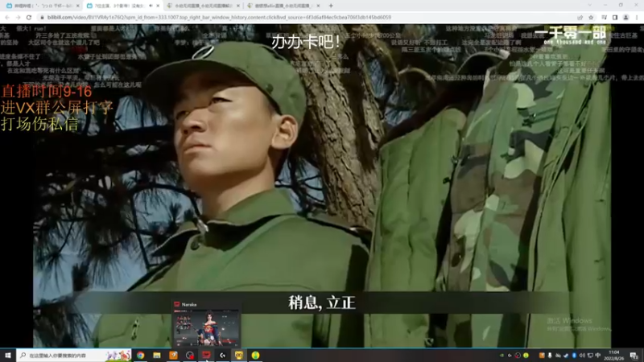Screen dimensions: 644x362
Task: Open the notification center icon
Action: [634, 356]
